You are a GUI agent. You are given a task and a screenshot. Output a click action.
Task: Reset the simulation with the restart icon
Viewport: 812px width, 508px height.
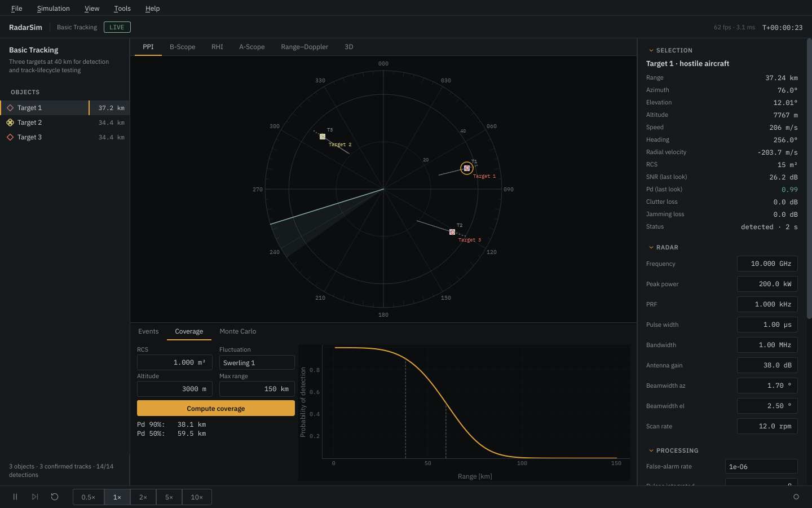(x=55, y=497)
